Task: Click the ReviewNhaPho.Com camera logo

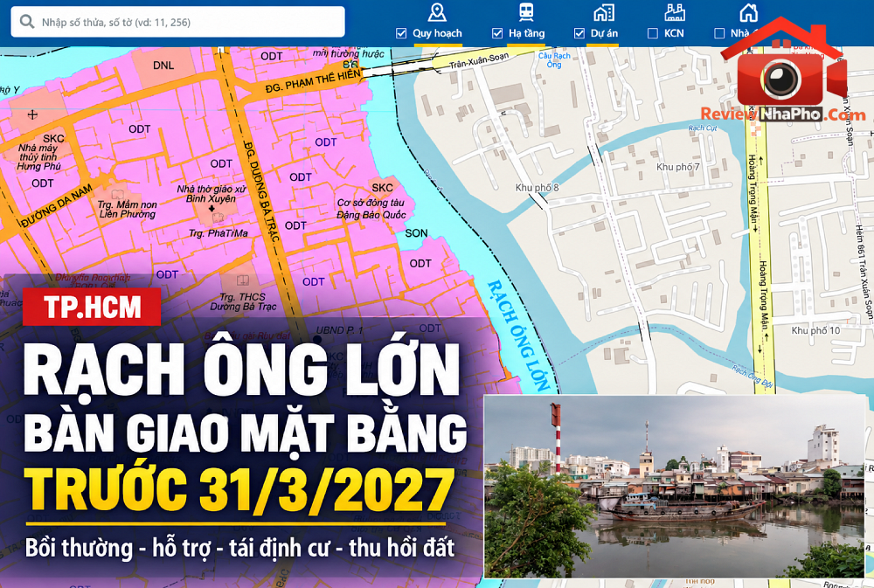Action: [x=783, y=72]
